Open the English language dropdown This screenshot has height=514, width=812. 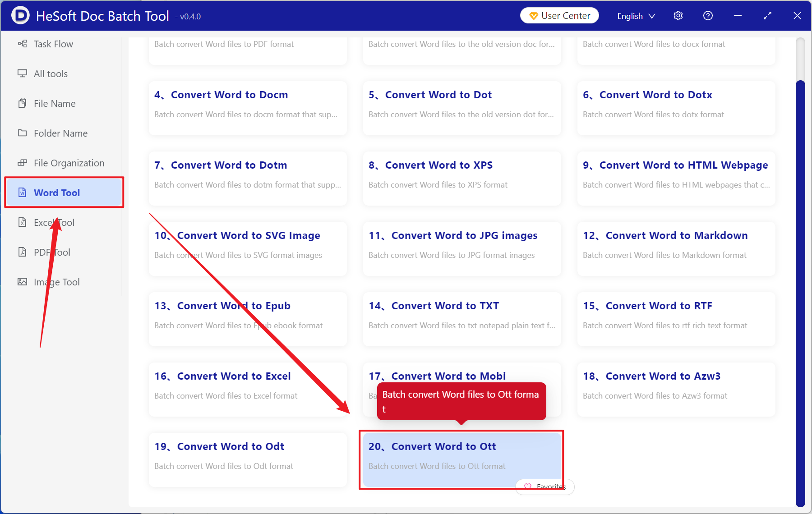(x=636, y=16)
